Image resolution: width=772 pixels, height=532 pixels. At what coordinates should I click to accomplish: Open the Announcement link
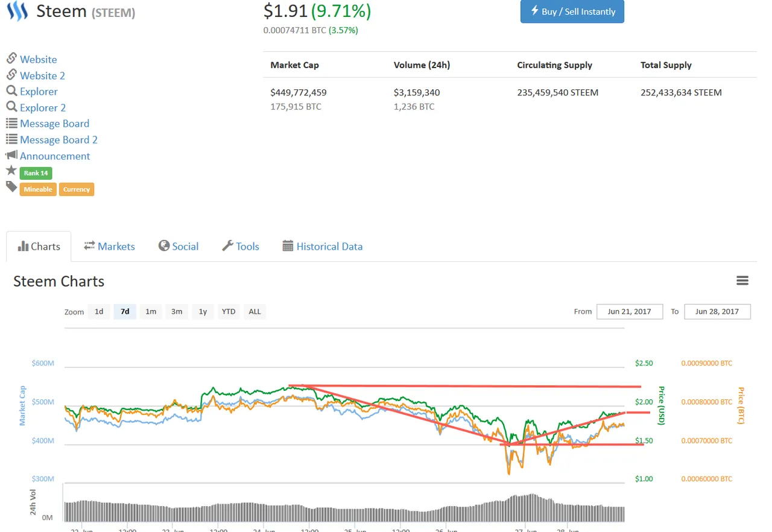pos(55,156)
